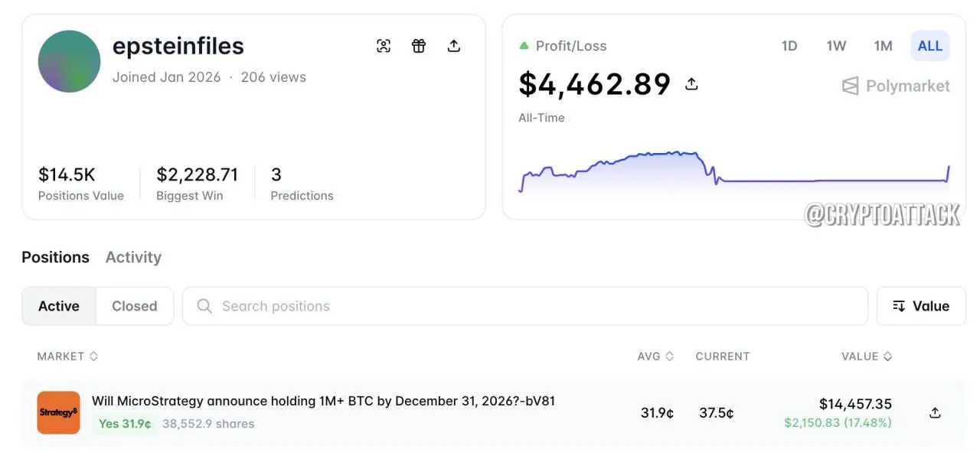Viewport: 980px width, 459px height.
Task: Select the 1M profit timeframe
Action: [x=884, y=46]
